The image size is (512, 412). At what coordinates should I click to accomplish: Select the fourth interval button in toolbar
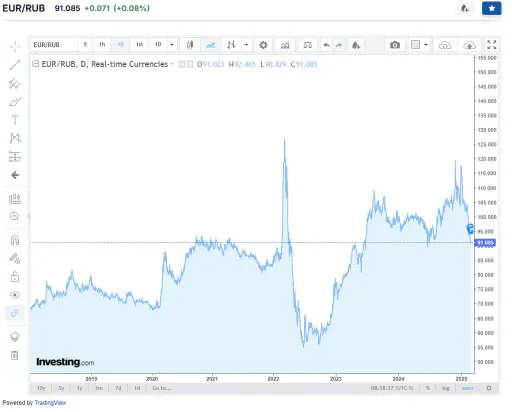click(139, 44)
